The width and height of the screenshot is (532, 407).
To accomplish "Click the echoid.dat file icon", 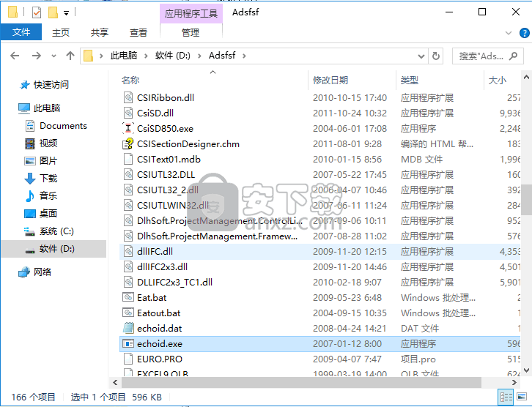I will [128, 328].
